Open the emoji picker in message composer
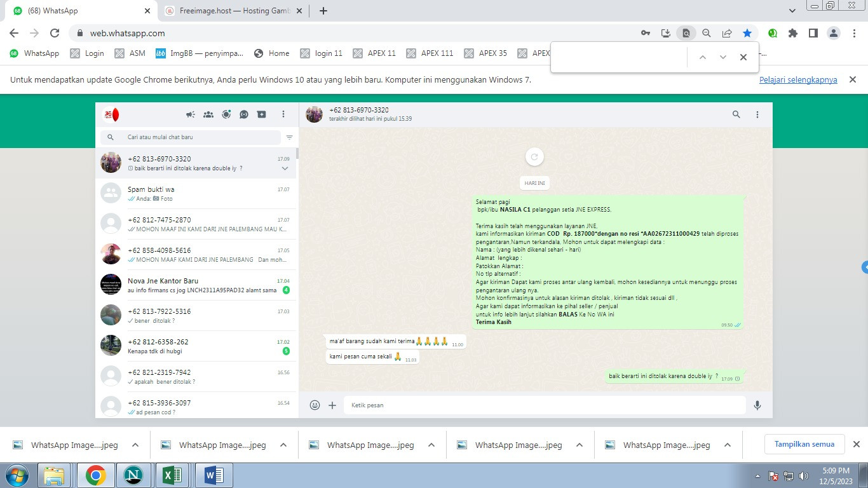 pyautogui.click(x=315, y=405)
